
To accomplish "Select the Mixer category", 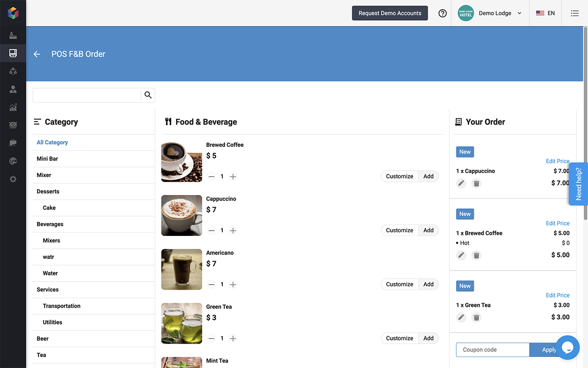I will 94,175.
